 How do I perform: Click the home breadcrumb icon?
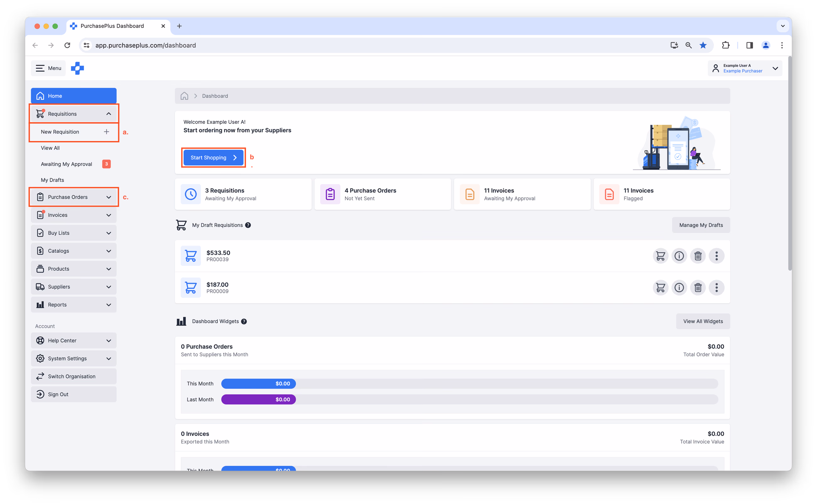tap(184, 96)
